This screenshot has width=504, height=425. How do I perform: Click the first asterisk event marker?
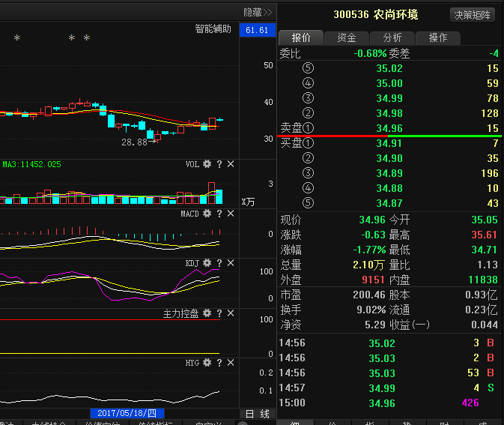pyautogui.click(x=17, y=38)
